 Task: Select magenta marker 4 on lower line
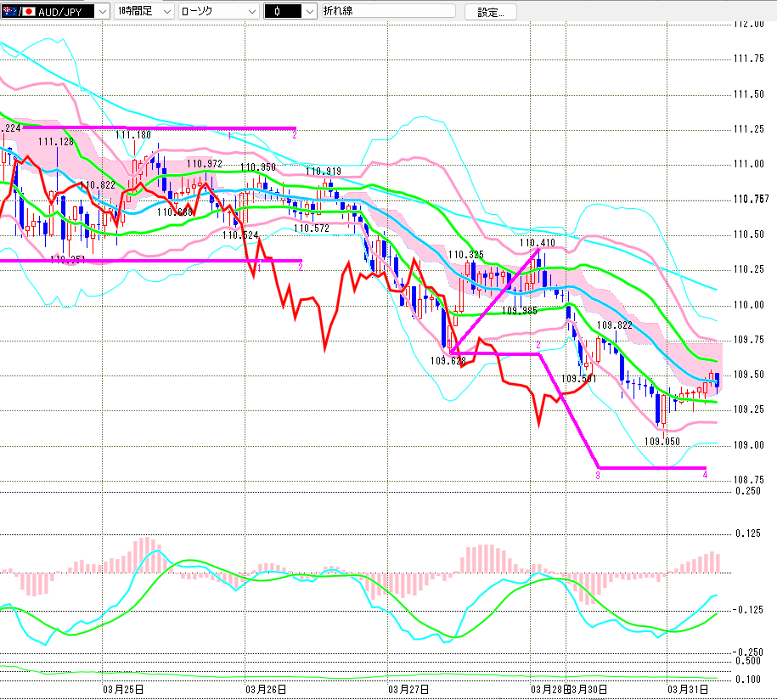pyautogui.click(x=706, y=475)
